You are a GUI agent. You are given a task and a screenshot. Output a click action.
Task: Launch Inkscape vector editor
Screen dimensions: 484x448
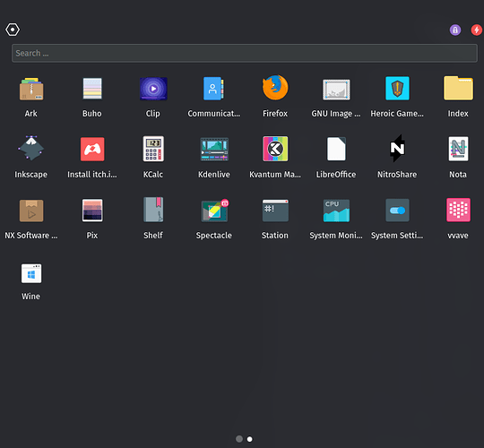tap(30, 148)
